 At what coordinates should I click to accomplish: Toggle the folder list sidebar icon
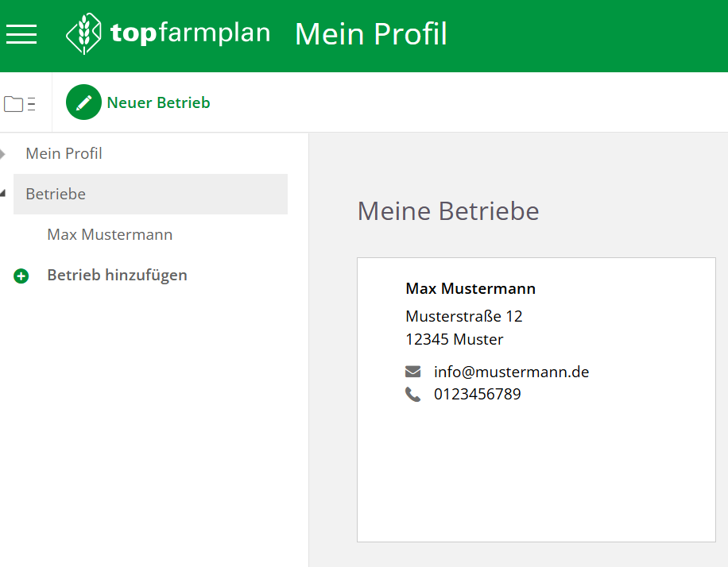coord(20,103)
